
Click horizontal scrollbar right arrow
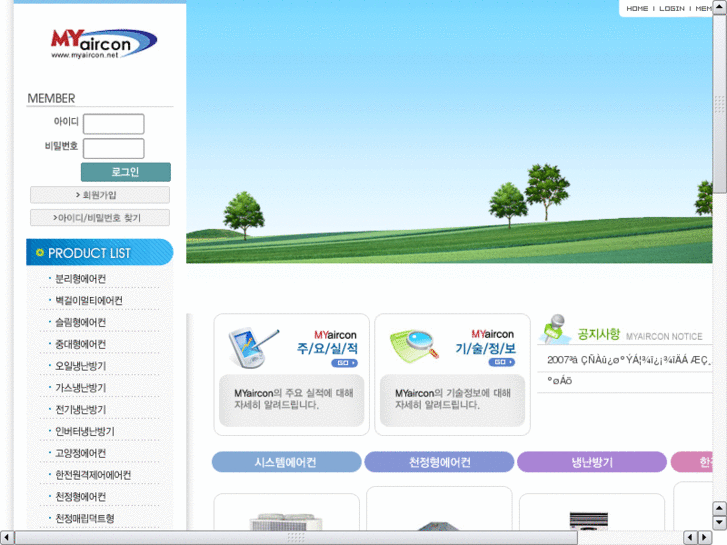pyautogui.click(x=705, y=538)
